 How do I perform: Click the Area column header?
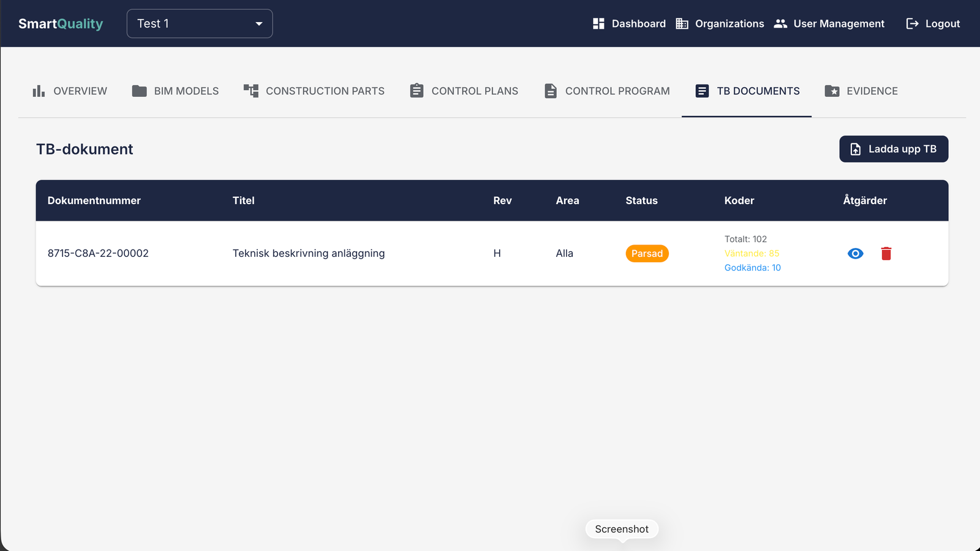[x=567, y=200]
